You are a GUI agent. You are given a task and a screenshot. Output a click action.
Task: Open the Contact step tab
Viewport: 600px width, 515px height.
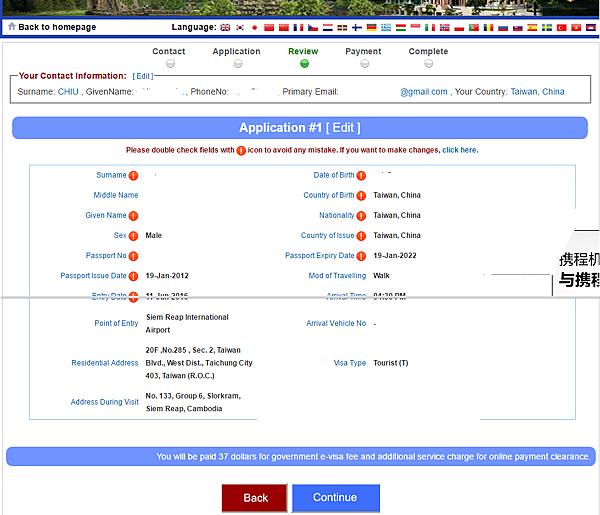(169, 51)
